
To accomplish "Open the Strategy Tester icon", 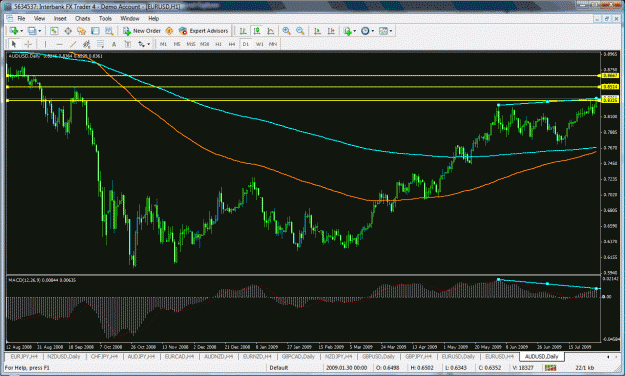I will (x=109, y=31).
